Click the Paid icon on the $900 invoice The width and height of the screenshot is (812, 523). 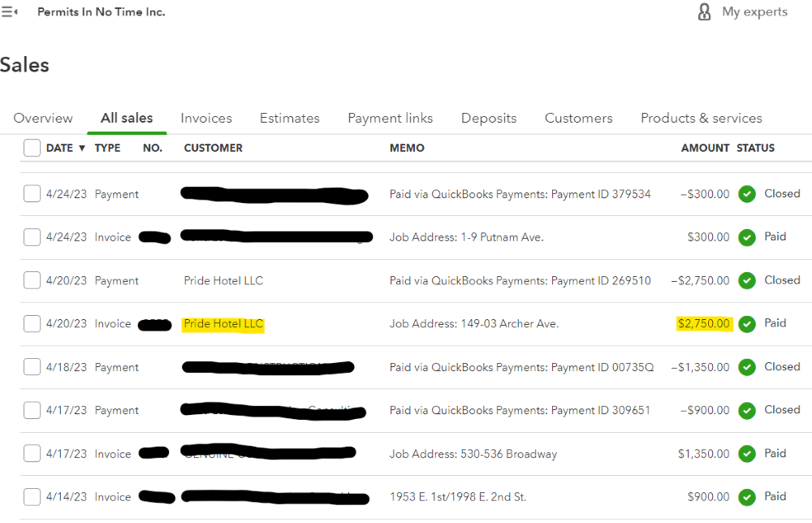pyautogui.click(x=747, y=496)
